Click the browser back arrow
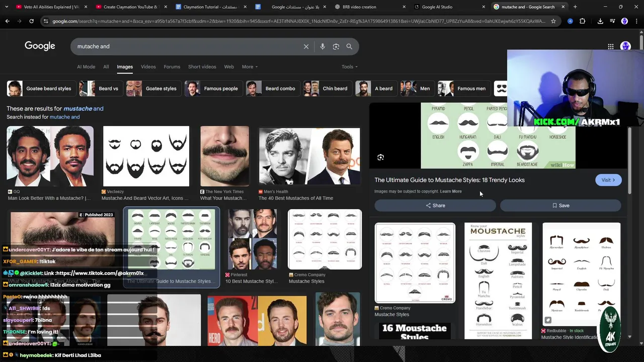Viewport: 644px width, 362px height. pos(7,21)
